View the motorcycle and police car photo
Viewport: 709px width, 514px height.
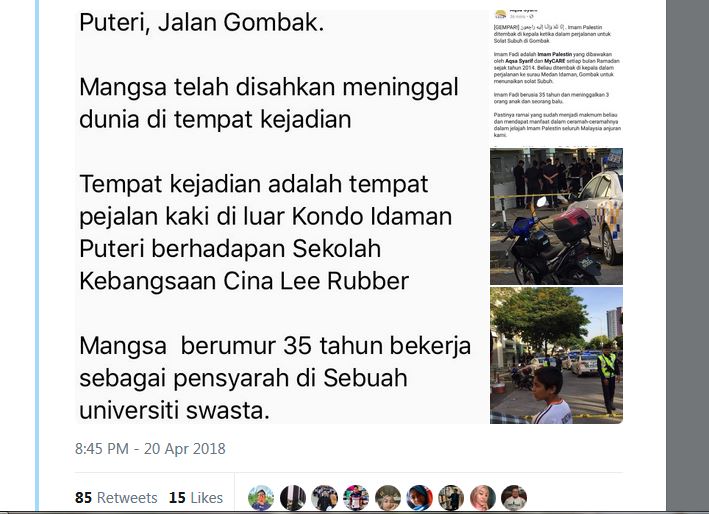click(556, 217)
